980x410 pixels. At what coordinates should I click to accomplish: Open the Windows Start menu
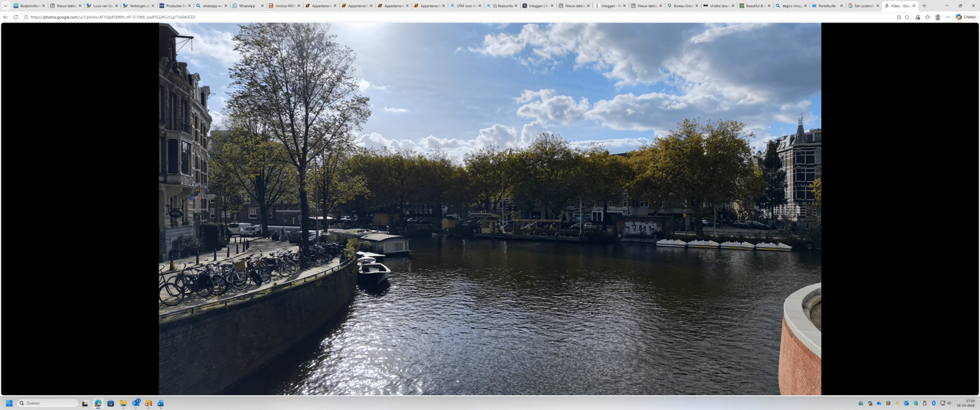coord(9,403)
